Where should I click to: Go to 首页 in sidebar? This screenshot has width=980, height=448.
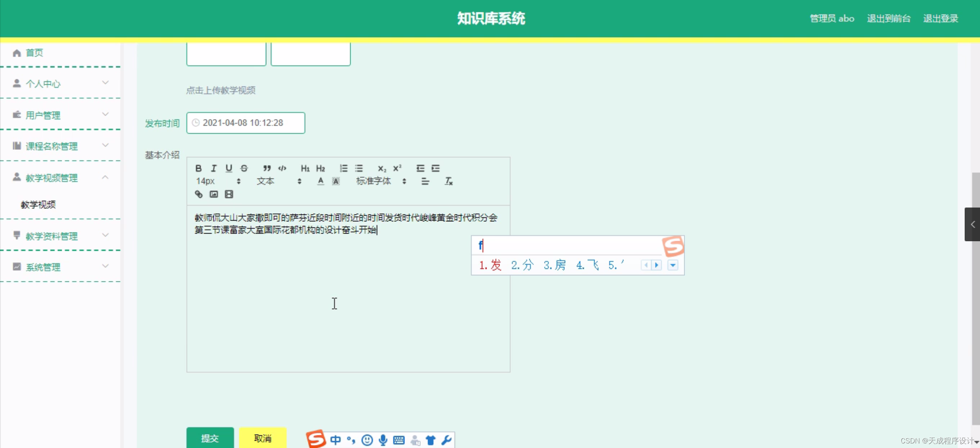34,53
